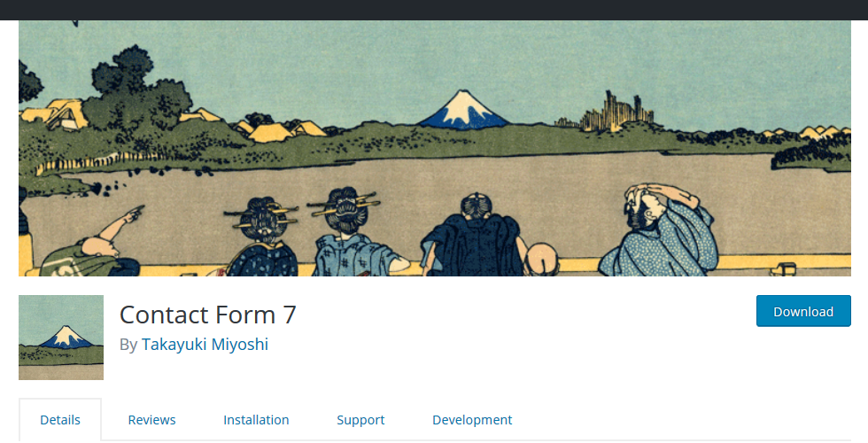Go to the Installation tab

pyautogui.click(x=256, y=420)
